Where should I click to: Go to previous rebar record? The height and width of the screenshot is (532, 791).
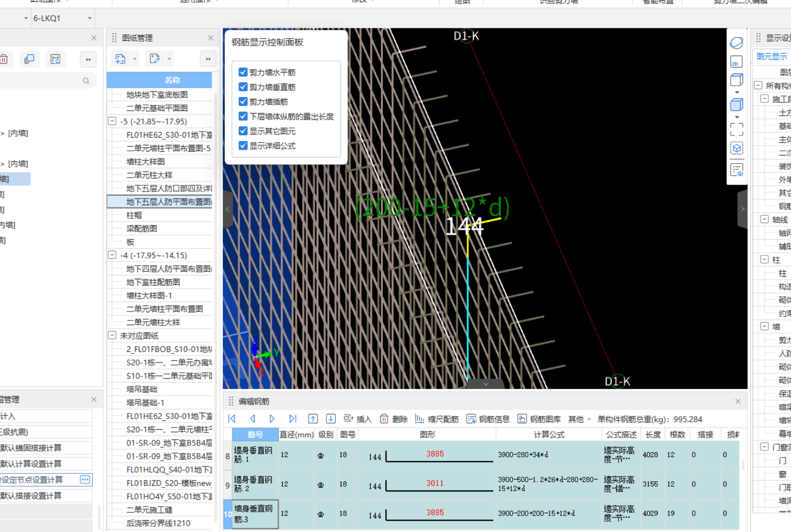click(x=252, y=419)
